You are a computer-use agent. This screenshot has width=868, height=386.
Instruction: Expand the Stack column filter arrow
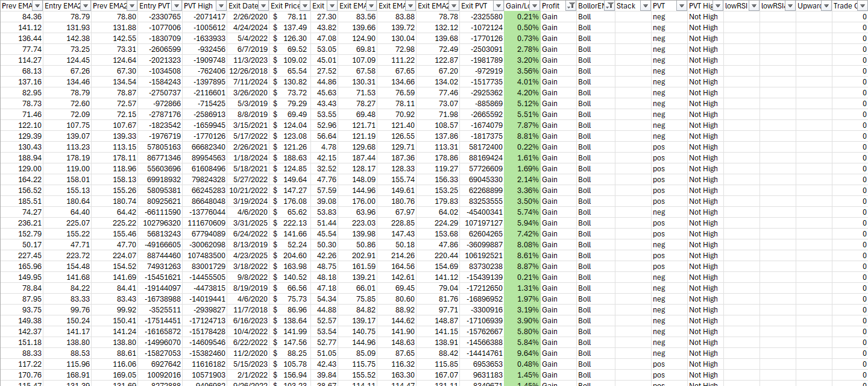(x=645, y=5)
